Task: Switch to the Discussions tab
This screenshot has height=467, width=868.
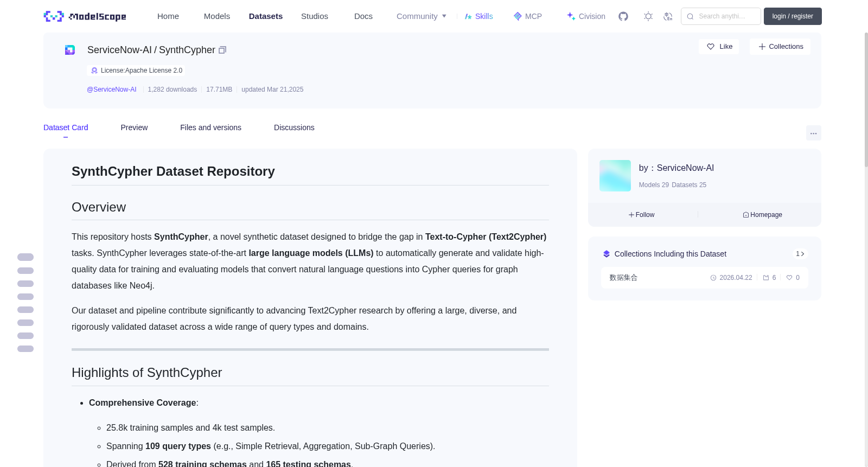Action: (x=294, y=127)
